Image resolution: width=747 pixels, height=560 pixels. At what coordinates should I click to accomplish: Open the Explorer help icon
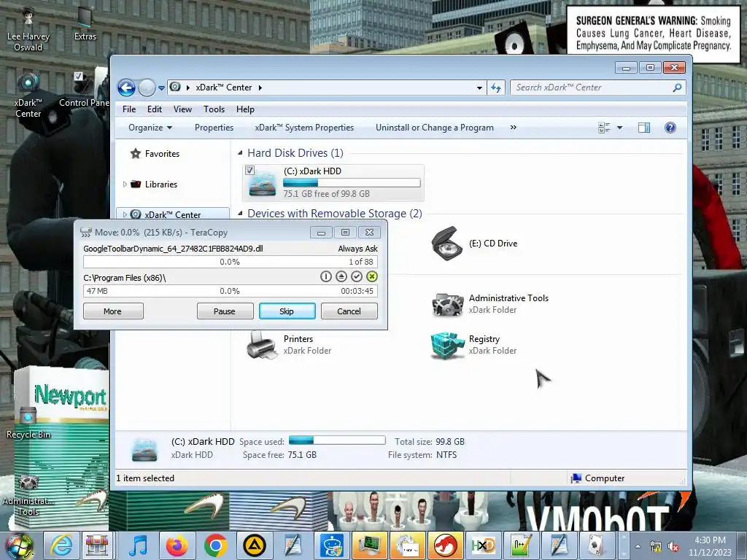(x=670, y=128)
